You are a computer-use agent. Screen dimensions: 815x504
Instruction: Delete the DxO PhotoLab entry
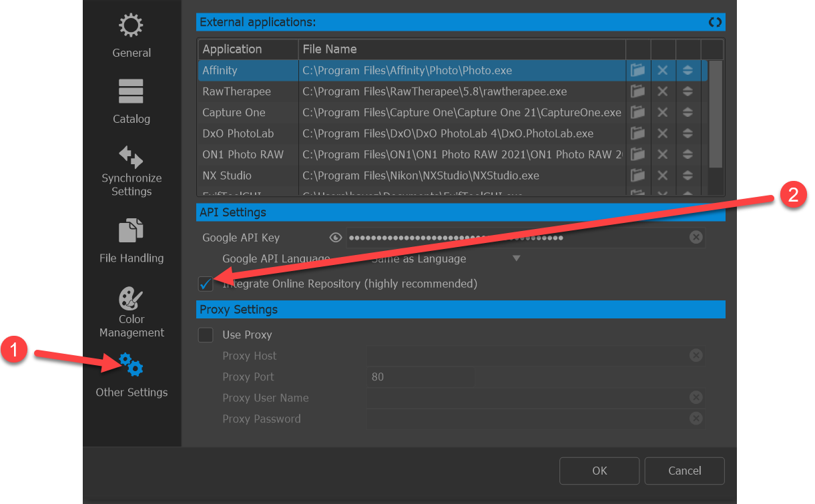pyautogui.click(x=662, y=134)
